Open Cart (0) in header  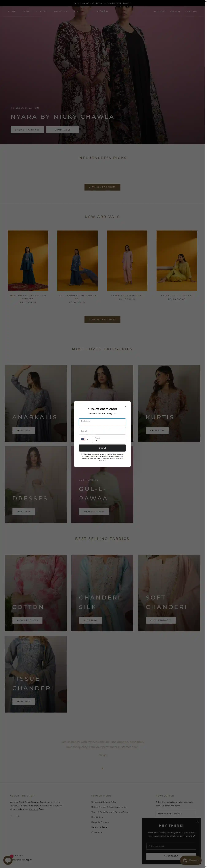pos(191,11)
